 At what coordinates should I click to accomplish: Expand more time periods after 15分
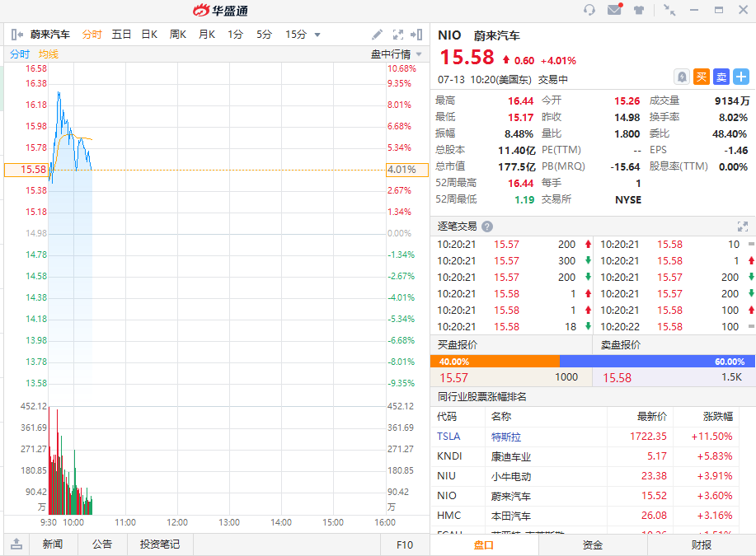pyautogui.click(x=317, y=35)
